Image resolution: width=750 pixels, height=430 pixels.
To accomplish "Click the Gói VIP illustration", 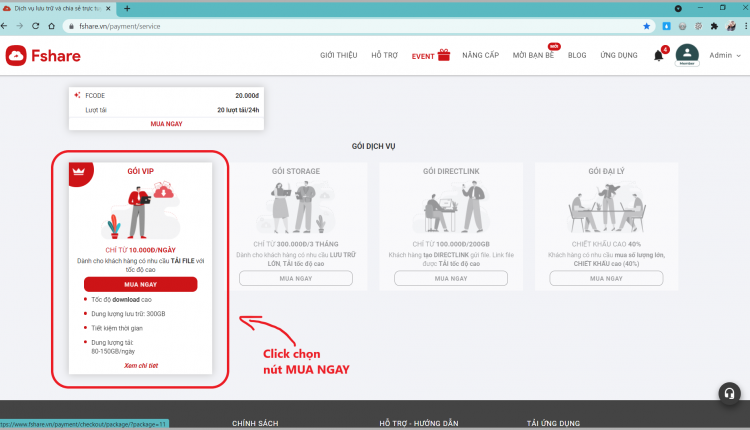I will pos(140,210).
